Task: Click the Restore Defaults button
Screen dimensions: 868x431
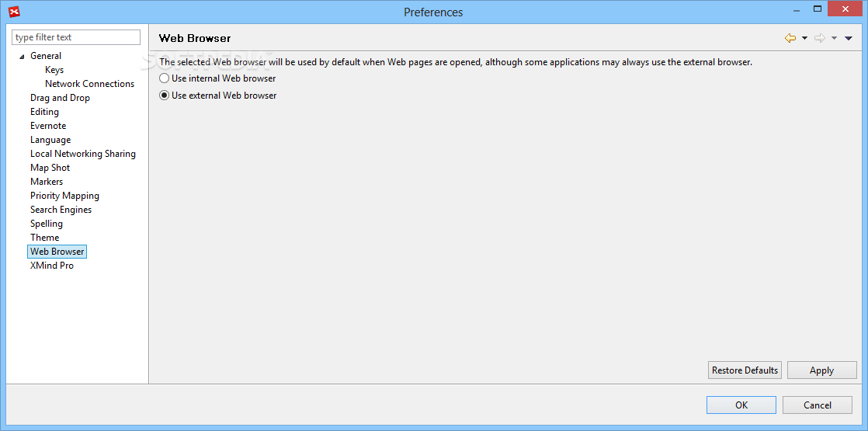Action: pyautogui.click(x=745, y=370)
